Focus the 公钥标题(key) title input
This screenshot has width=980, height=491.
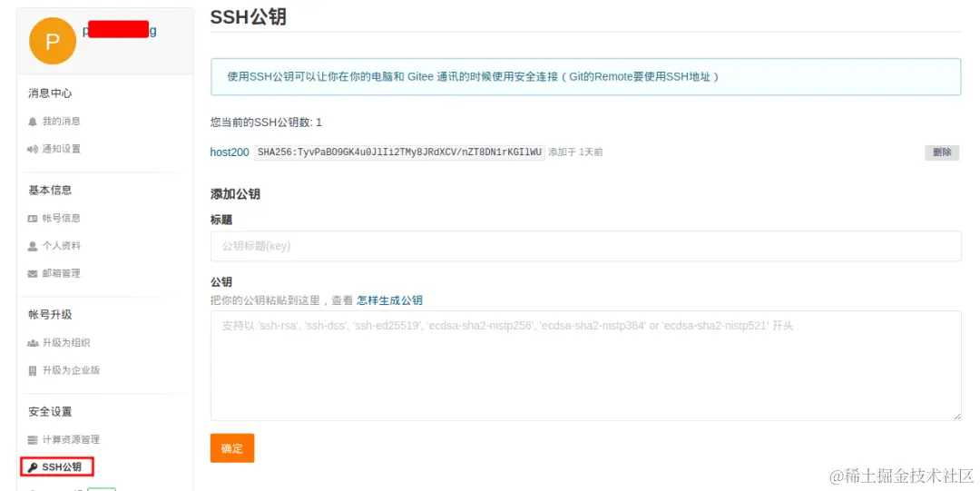[x=585, y=246]
